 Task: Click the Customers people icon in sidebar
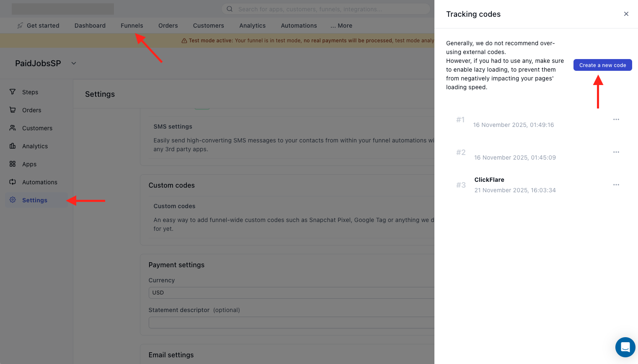tap(13, 128)
